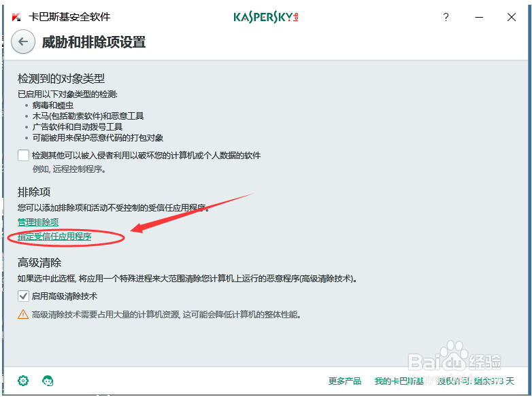Image resolution: width=532 pixels, height=397 pixels.
Task: Select the 木马(包括勒索软件)和恶意工具 entry
Action: click(x=88, y=116)
